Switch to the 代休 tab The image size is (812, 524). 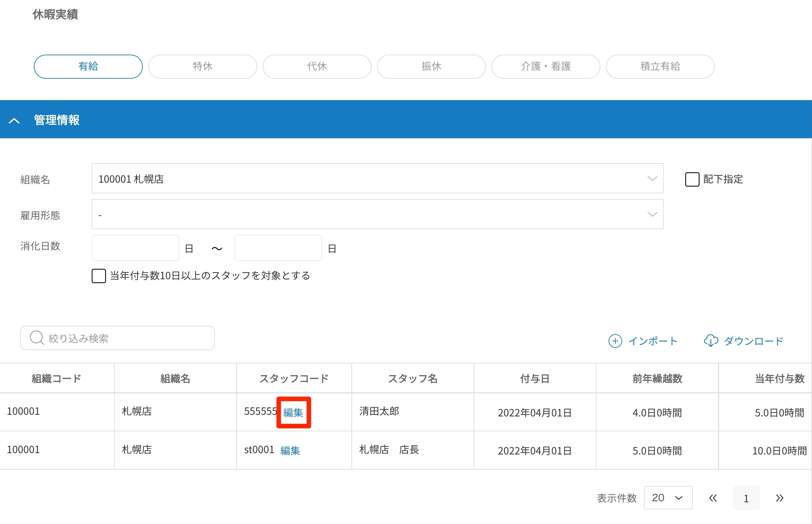317,66
